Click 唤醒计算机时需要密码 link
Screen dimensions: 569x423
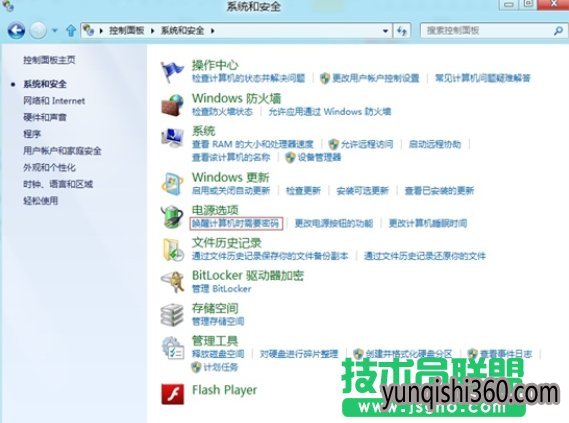click(x=236, y=223)
